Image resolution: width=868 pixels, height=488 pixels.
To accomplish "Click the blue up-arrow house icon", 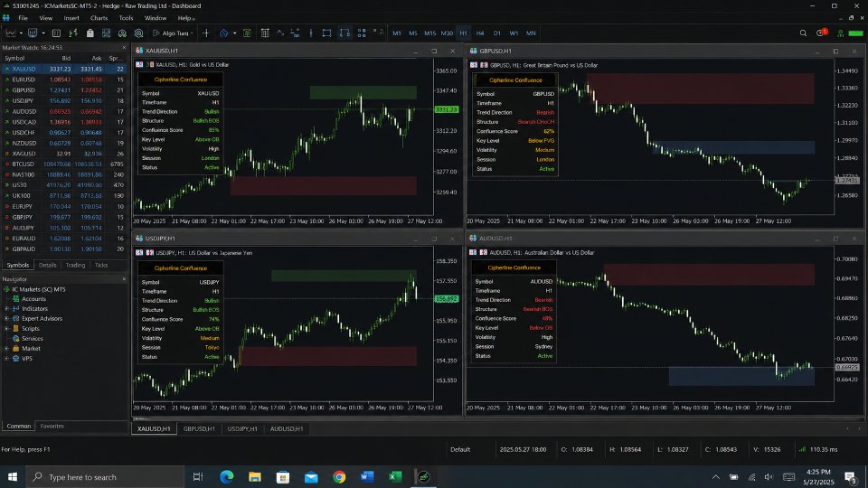I will coord(223,33).
